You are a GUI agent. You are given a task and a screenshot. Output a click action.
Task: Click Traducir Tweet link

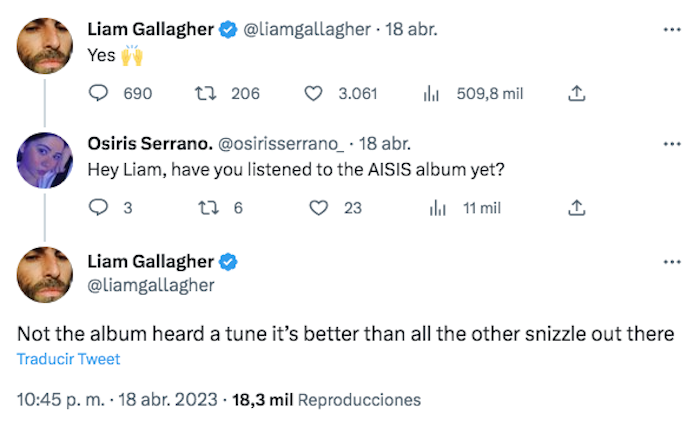68,359
